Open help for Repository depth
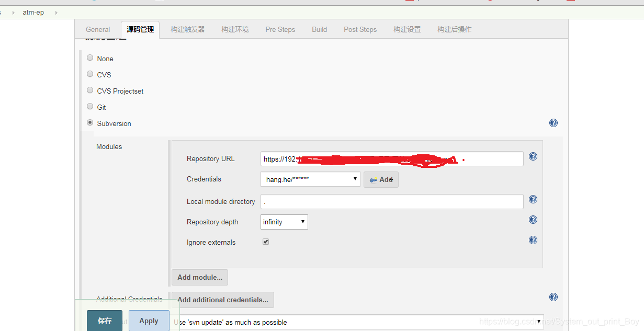The height and width of the screenshot is (331, 644). click(x=533, y=220)
